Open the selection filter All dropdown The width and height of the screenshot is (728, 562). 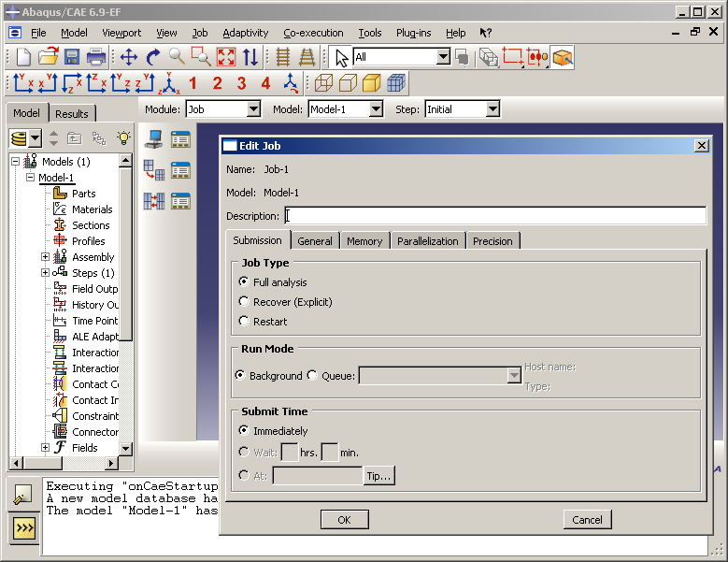pyautogui.click(x=443, y=57)
